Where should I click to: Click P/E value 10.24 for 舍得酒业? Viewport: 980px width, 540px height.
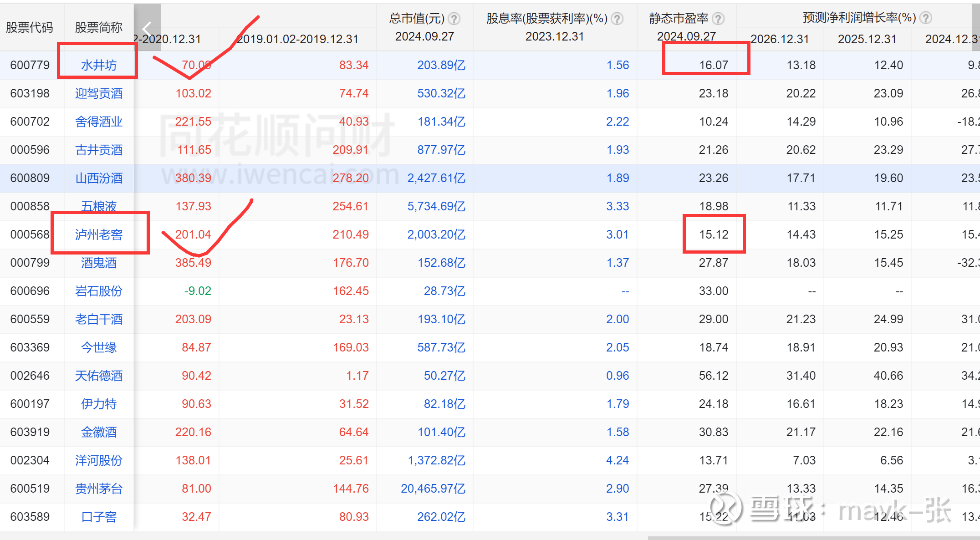(714, 122)
